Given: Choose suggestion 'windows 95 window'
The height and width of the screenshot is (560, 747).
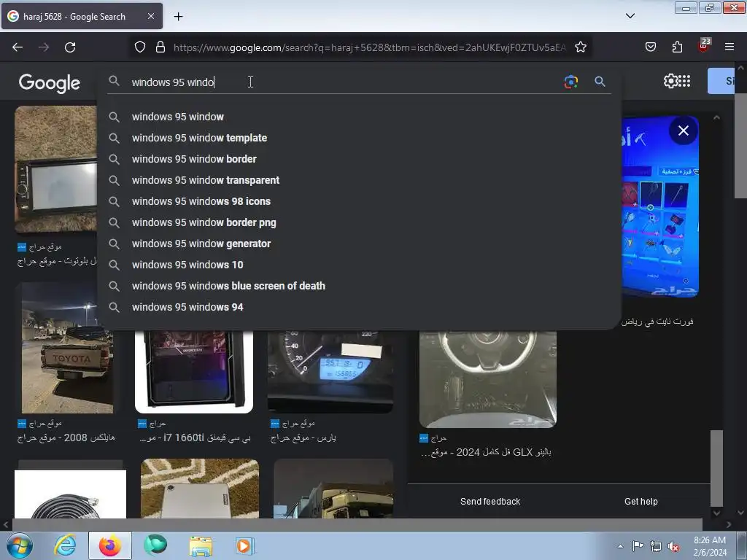Looking at the screenshot, I should tap(359, 117).
